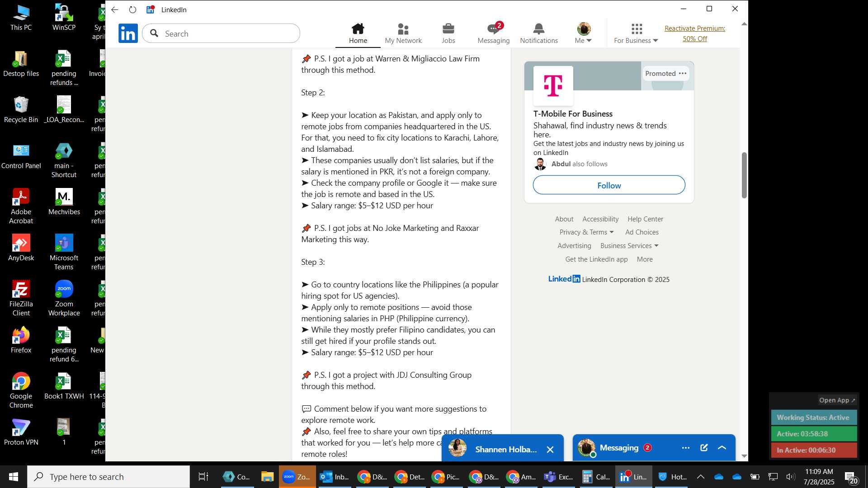868x488 pixels.
Task: Click Working Status: Active indicator
Action: [813, 418]
